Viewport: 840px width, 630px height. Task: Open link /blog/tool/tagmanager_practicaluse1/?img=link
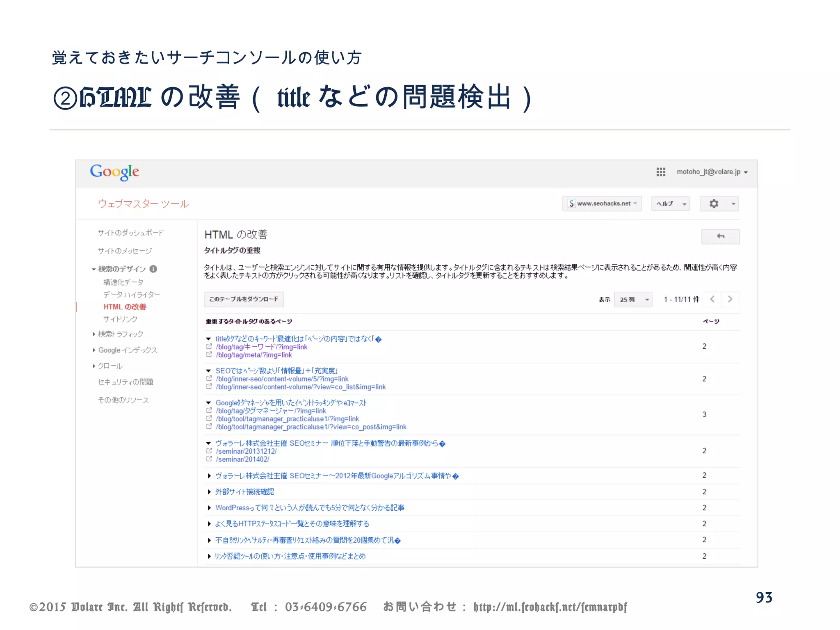coord(287,419)
